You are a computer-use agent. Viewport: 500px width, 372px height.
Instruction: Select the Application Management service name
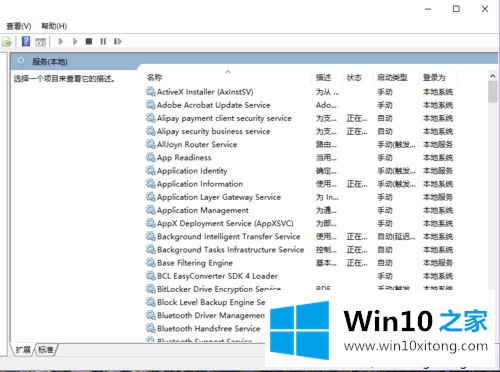(203, 210)
